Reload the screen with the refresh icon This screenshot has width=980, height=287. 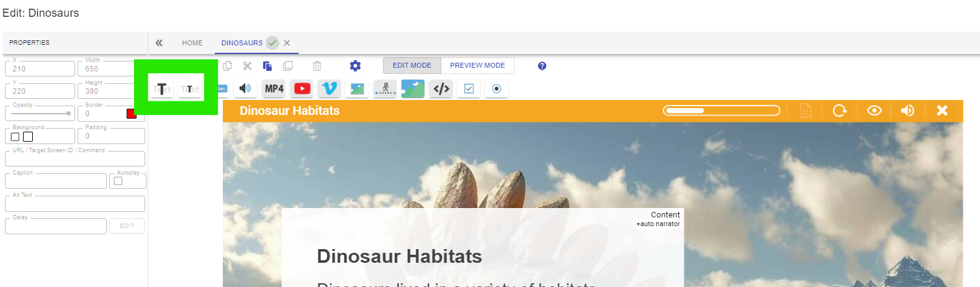click(840, 111)
